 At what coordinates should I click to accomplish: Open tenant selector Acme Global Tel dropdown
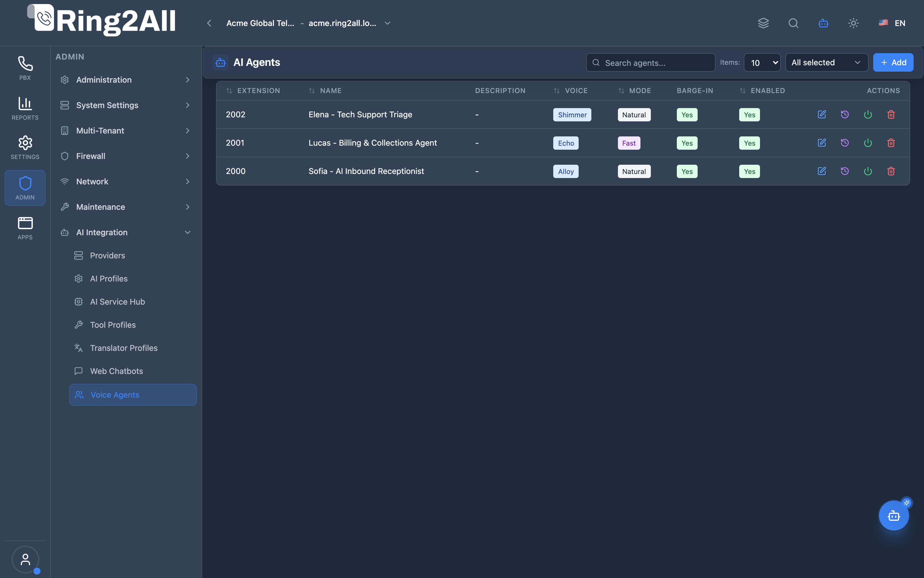(308, 23)
